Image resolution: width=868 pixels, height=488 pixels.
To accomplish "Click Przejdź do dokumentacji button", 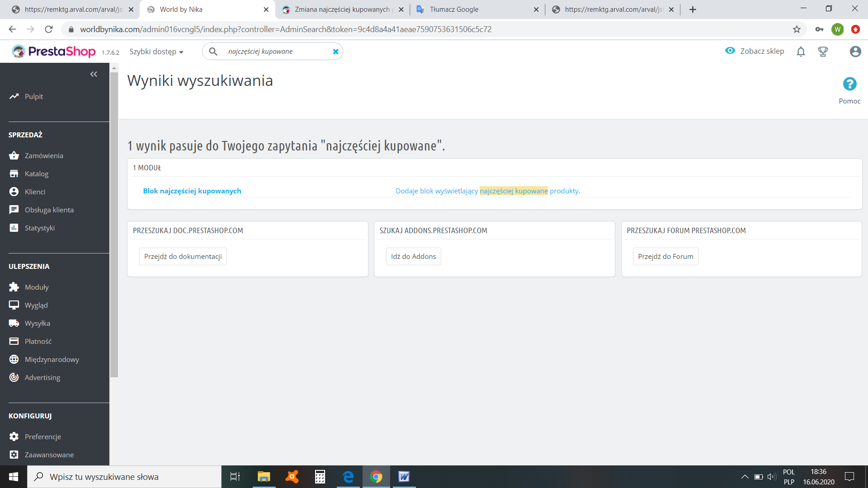I will pos(183,256).
